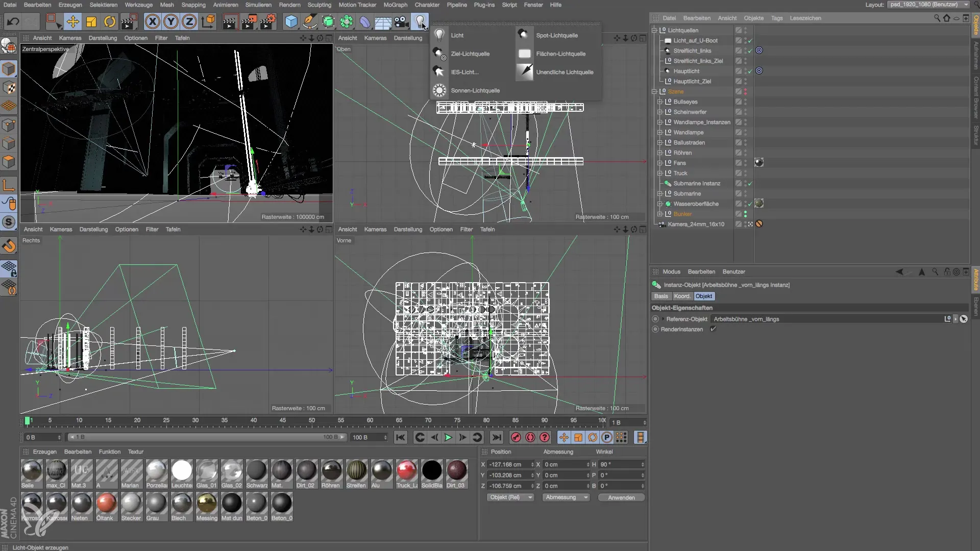Click the live selection tool icon
980x551 pixels.
(53, 22)
